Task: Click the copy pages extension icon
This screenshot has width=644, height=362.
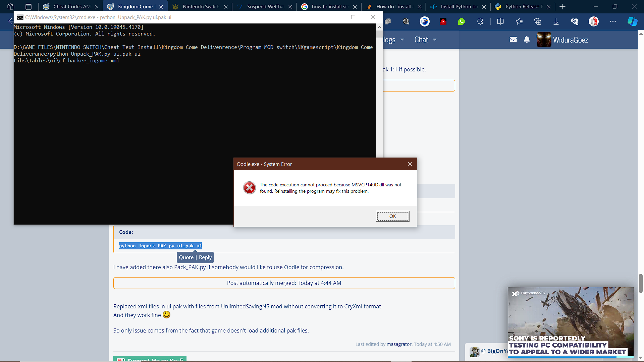Action: 388,21
